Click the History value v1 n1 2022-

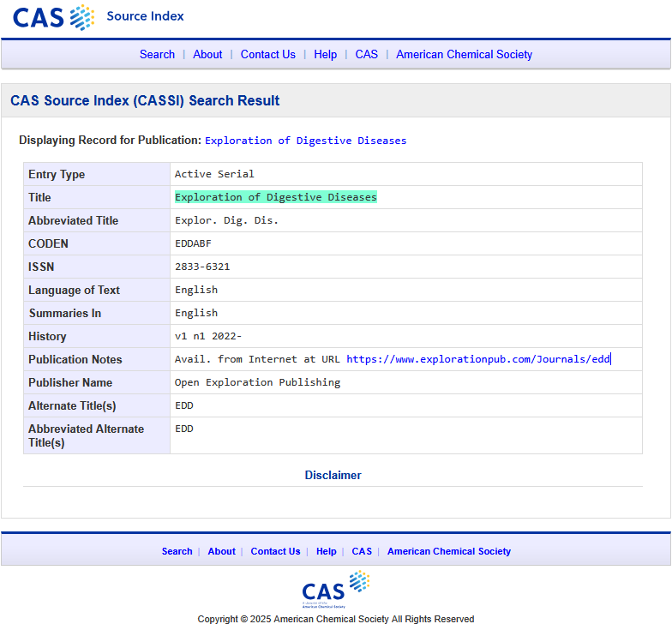pos(208,336)
